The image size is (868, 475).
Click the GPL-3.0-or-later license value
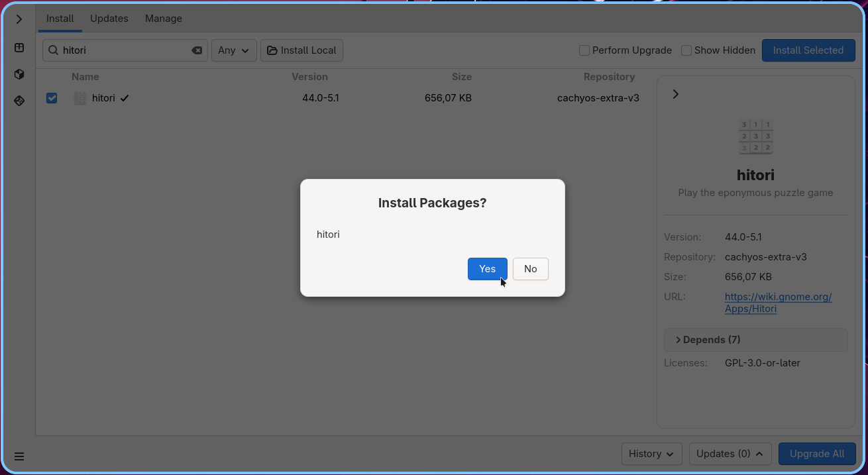[x=763, y=363]
